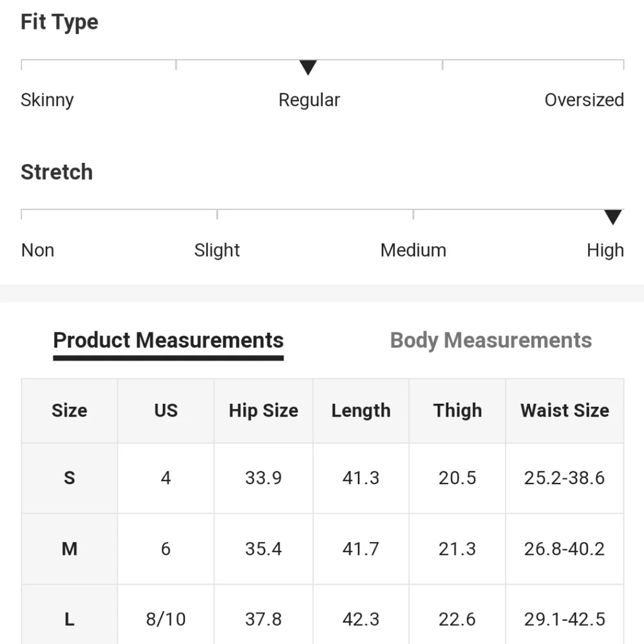
Task: Click the Slight stretch label
Action: (217, 250)
